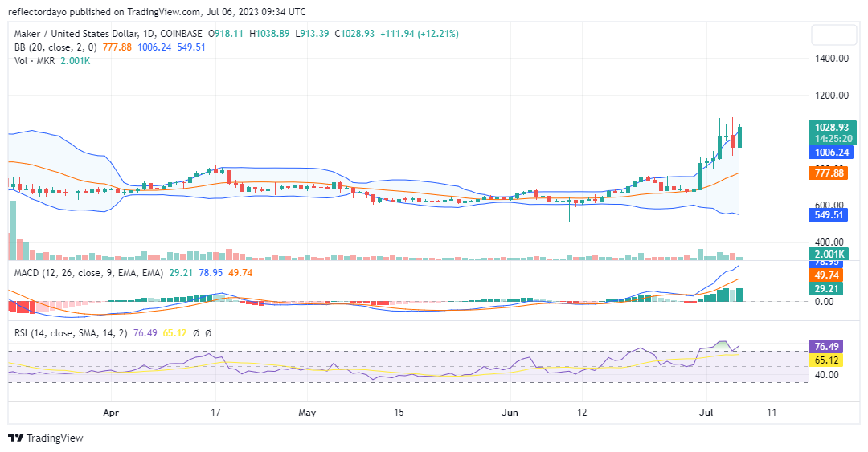The height and width of the screenshot is (452, 868).
Task: Click the Jun date axis label
Action: click(x=510, y=412)
